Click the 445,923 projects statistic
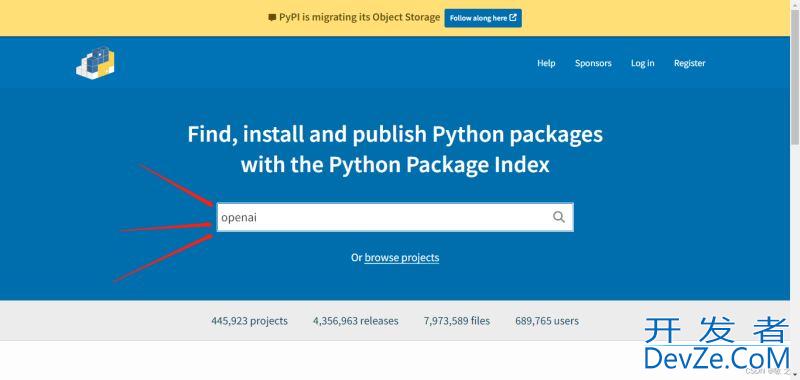The width and height of the screenshot is (800, 380). point(249,321)
